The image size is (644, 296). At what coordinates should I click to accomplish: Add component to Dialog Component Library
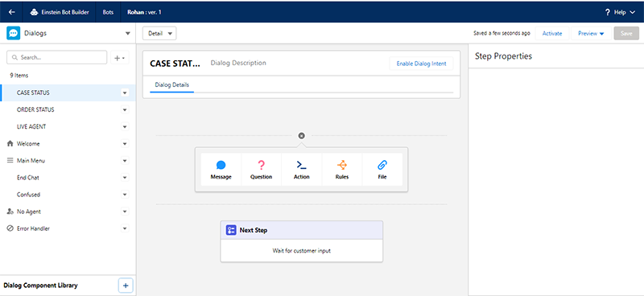(x=126, y=286)
